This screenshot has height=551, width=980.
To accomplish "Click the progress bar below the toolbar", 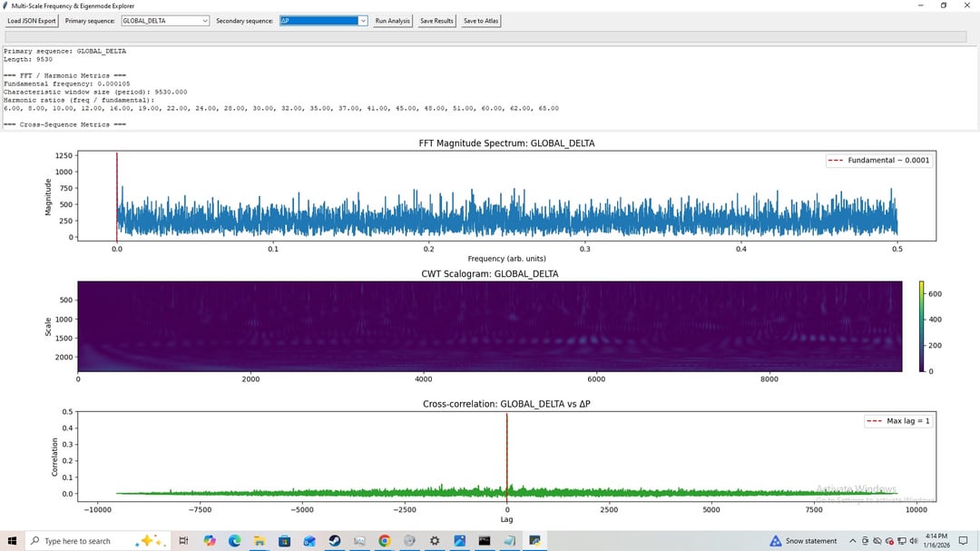I will pos(488,37).
